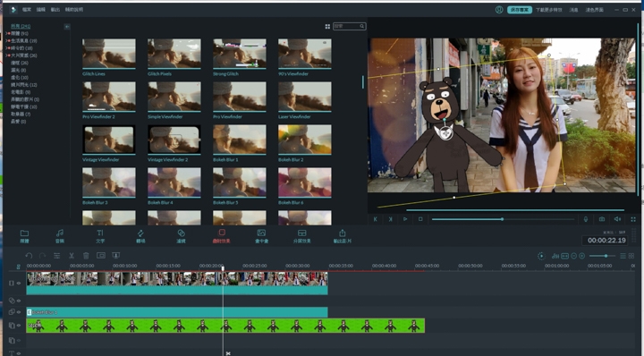The width and height of the screenshot is (644, 356).
Task: Click the monitor icon next to the crop tool
Action: pyautogui.click(x=116, y=256)
